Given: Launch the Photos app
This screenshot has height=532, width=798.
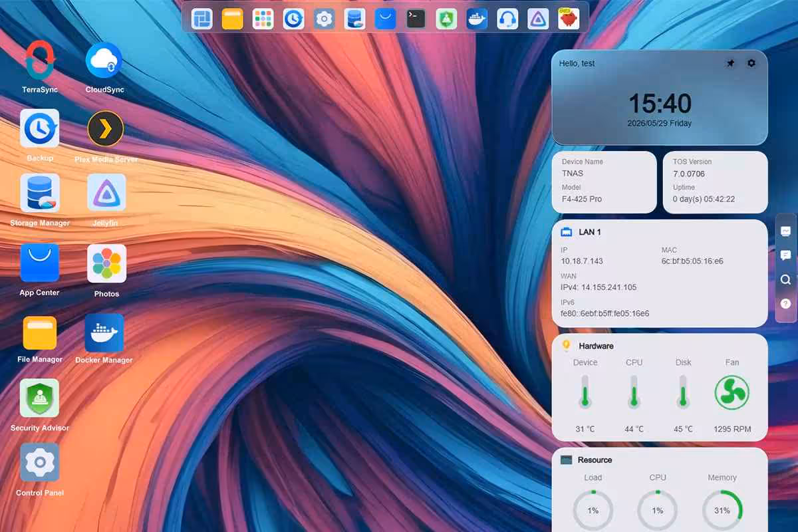Looking at the screenshot, I should pos(106,263).
